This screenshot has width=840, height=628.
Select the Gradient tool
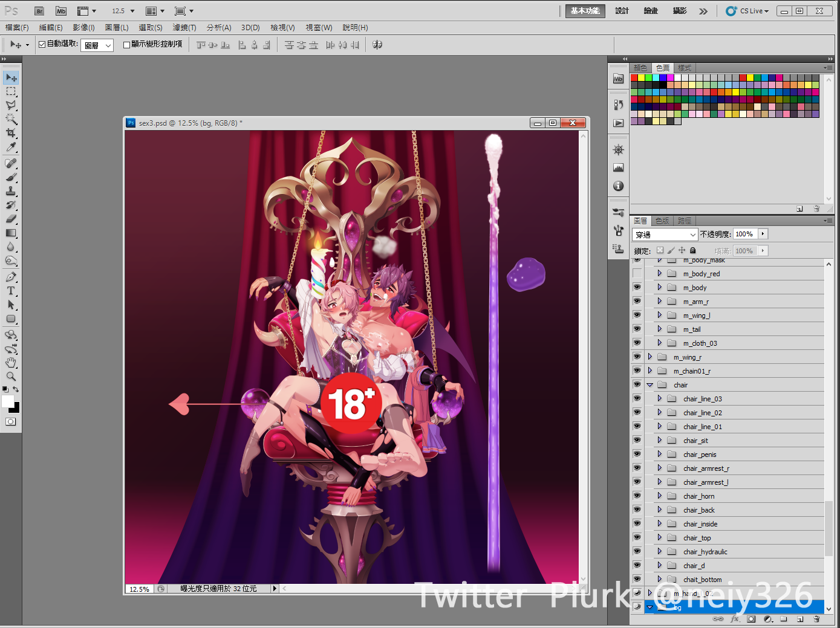11,233
